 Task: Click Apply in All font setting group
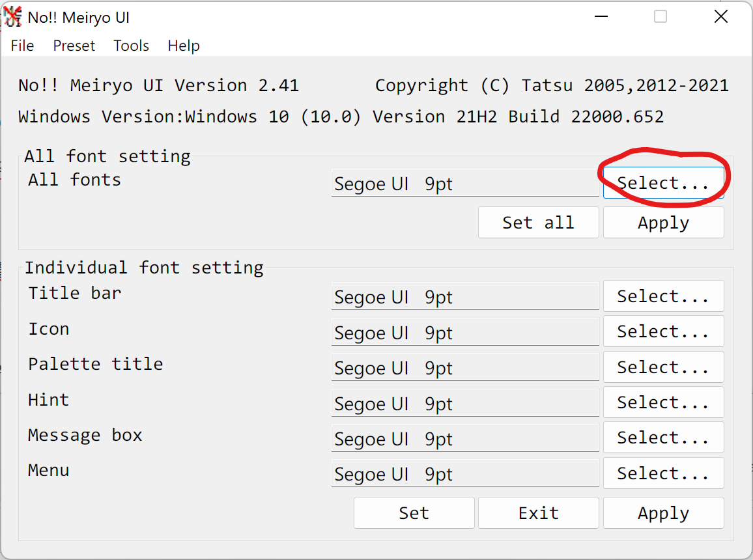[663, 223]
